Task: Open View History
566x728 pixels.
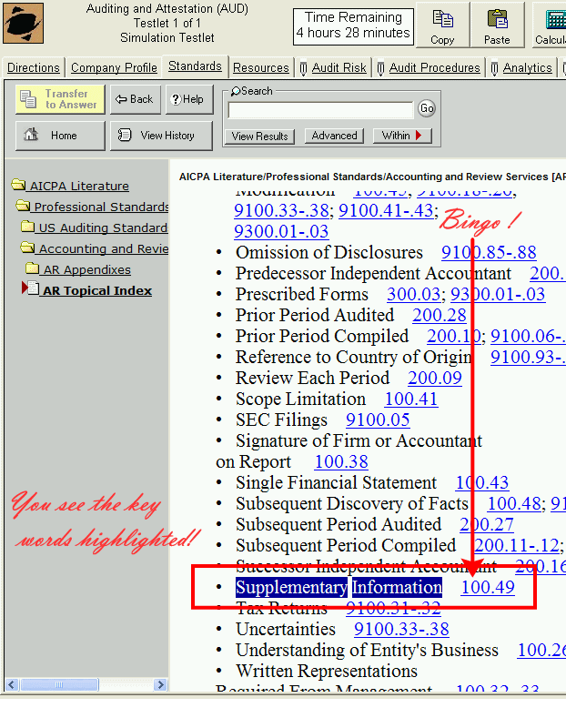Action: (x=161, y=136)
